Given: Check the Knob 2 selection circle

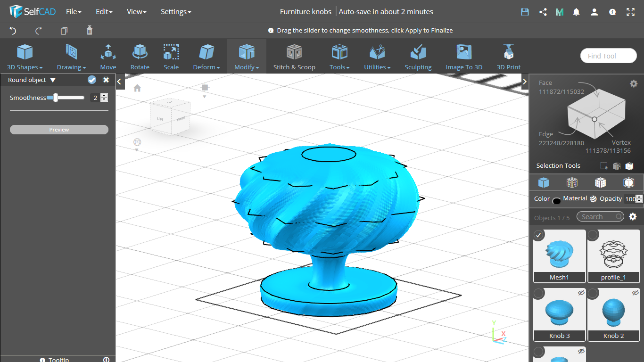Looking at the screenshot, I should point(593,294).
